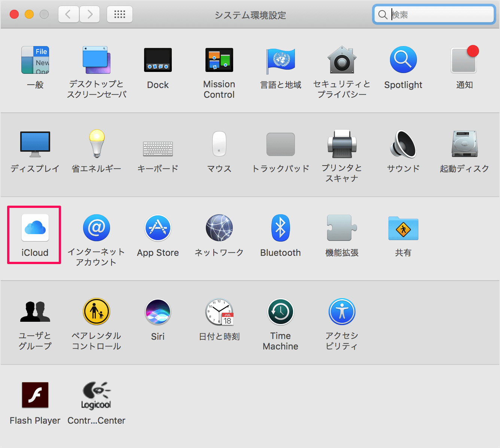This screenshot has width=500, height=448.
Task: Open ネットワーク globe icon
Action: (219, 228)
